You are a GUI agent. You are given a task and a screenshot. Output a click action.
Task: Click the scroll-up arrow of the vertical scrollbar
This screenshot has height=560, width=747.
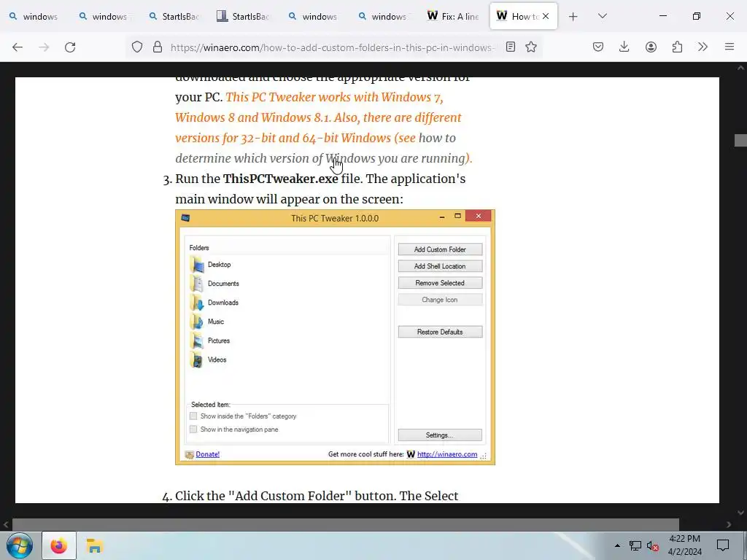(x=740, y=68)
